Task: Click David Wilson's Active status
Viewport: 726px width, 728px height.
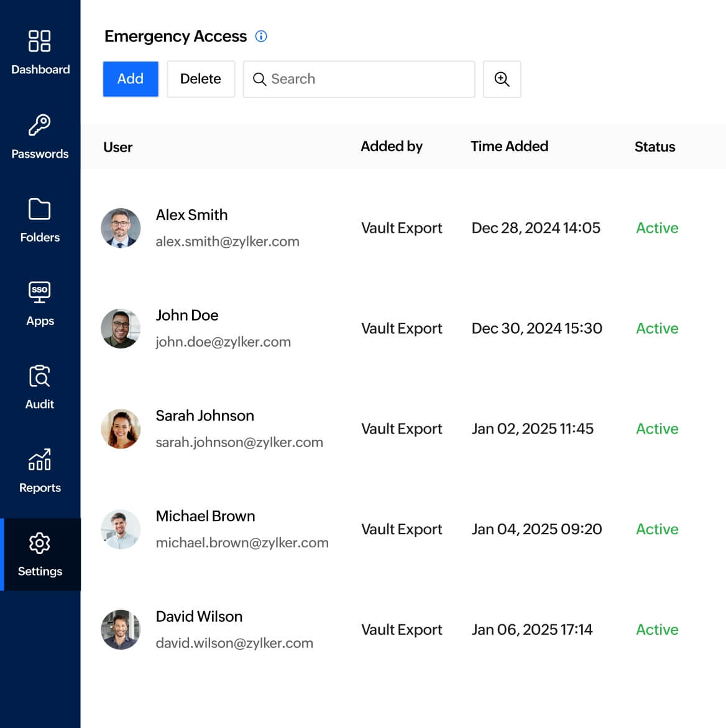Action: click(657, 630)
